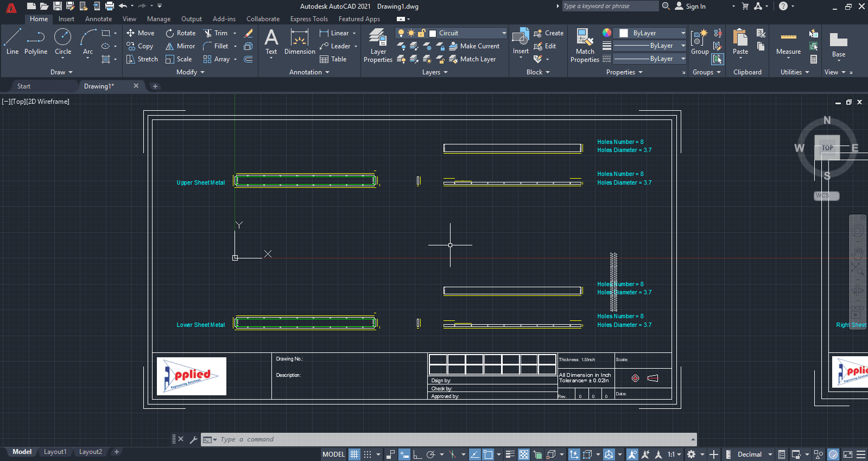Toggle object snap in status bar

pos(488,454)
